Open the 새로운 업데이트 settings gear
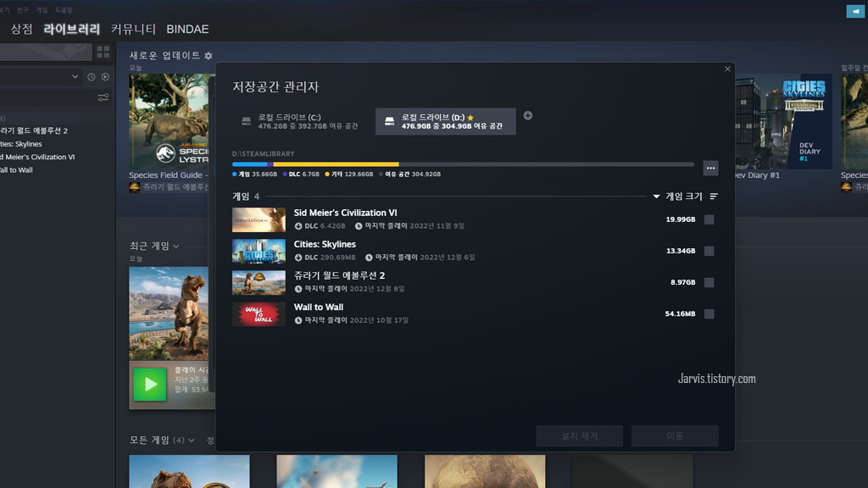Viewport: 868px width, 488px height. (209, 55)
